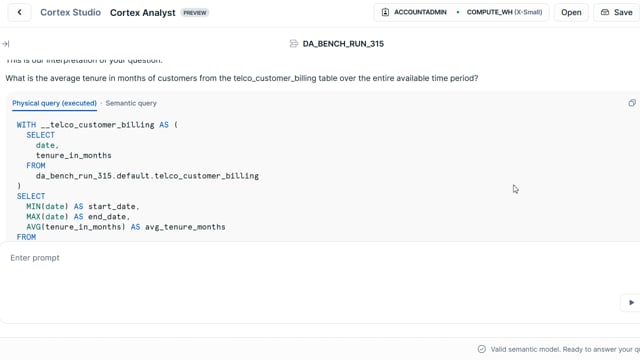Click inside the SQL query code block
This screenshot has width=640, height=360.
(x=322, y=180)
